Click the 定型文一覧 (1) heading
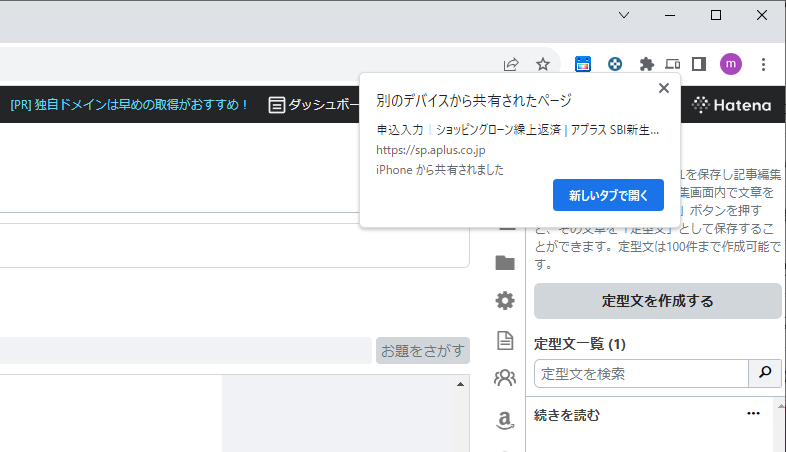The height and width of the screenshot is (452, 786). pos(579,344)
